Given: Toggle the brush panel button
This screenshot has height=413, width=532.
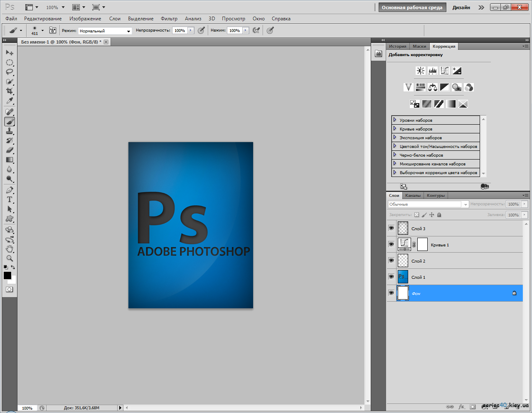Looking at the screenshot, I should click(x=53, y=30).
